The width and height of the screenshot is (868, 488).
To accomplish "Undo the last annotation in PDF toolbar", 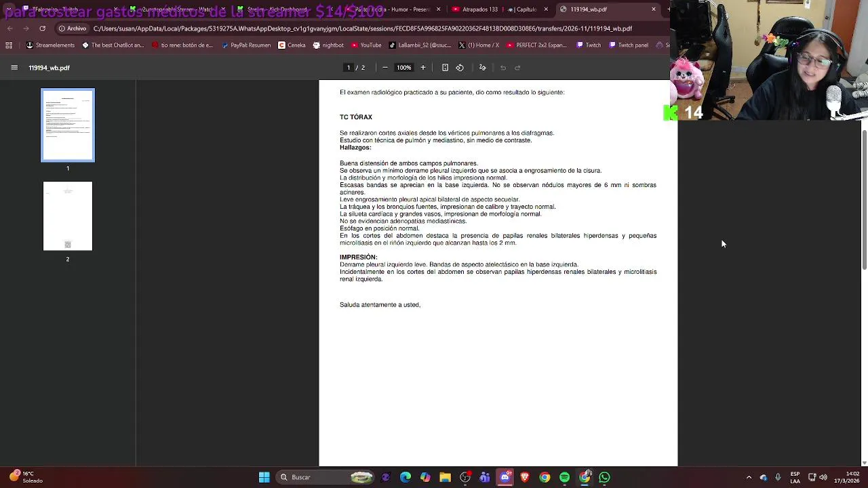I will tap(503, 68).
